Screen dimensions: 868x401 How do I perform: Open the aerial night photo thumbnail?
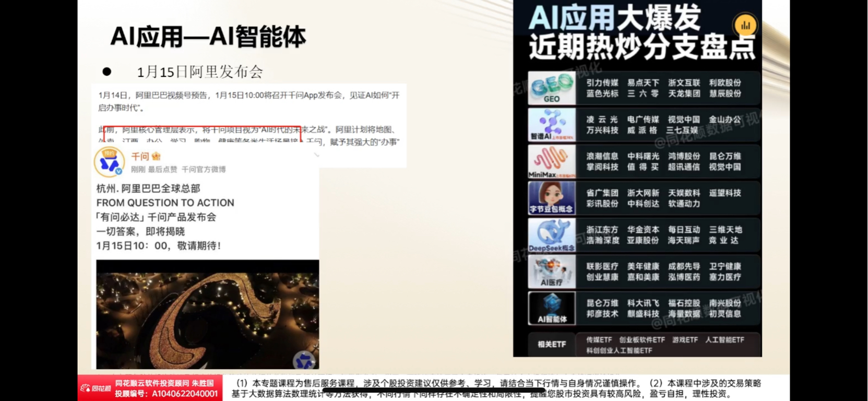207,314
